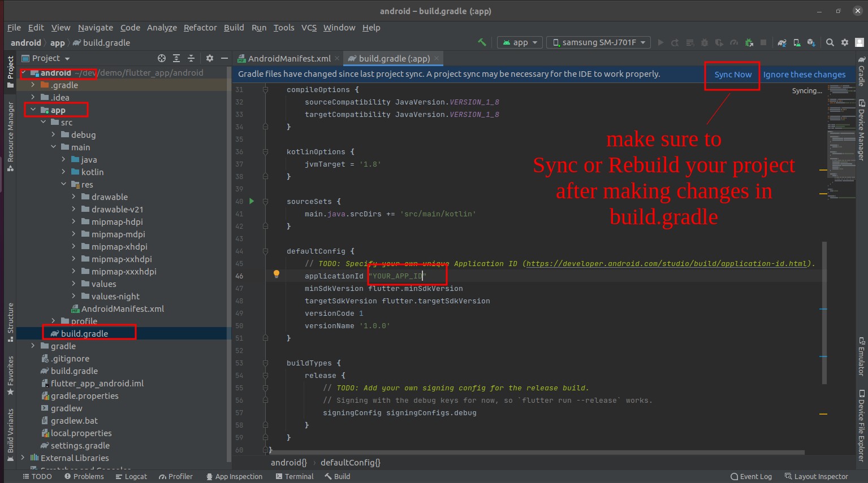Open the Terminal tool tab
Screen dimensions: 868x483
[x=295, y=476]
